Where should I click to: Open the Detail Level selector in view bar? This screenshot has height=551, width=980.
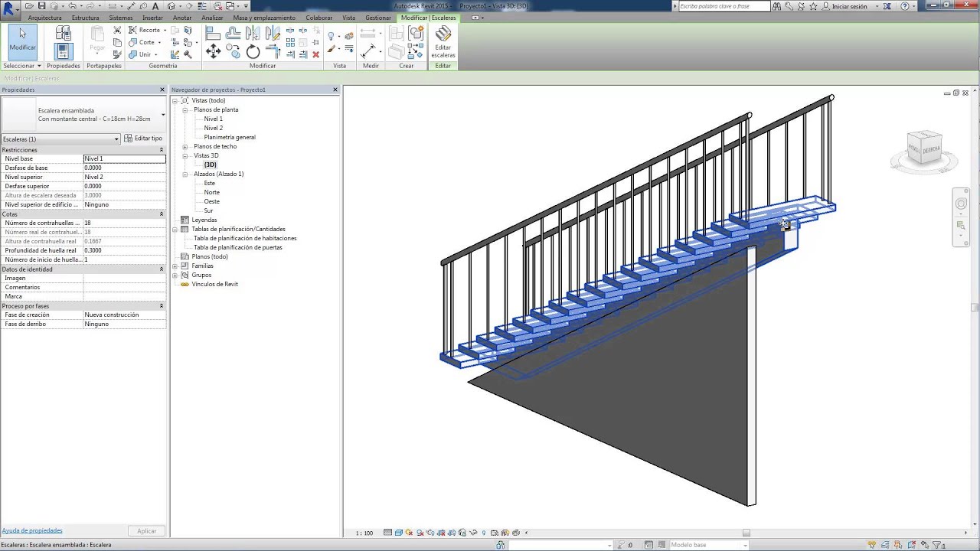(x=387, y=533)
